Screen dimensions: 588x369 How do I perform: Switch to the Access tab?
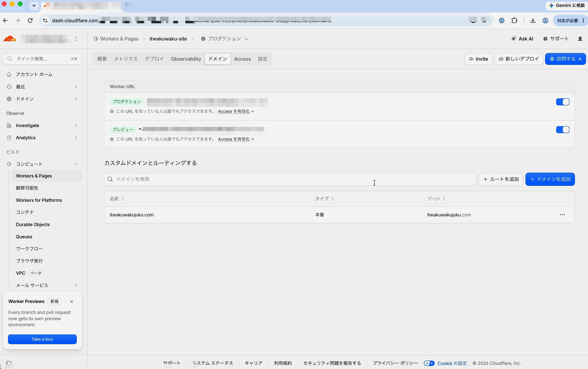[242, 59]
